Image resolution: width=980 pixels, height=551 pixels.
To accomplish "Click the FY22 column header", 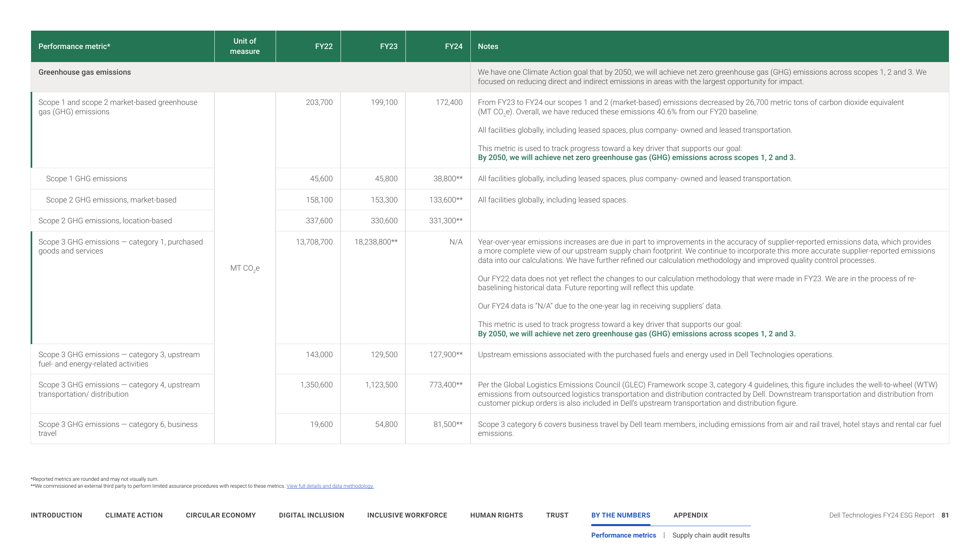I will click(324, 47).
